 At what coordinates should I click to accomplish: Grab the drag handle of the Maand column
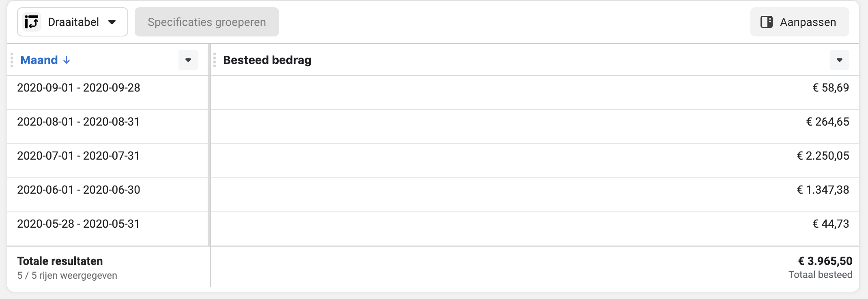[x=12, y=60]
